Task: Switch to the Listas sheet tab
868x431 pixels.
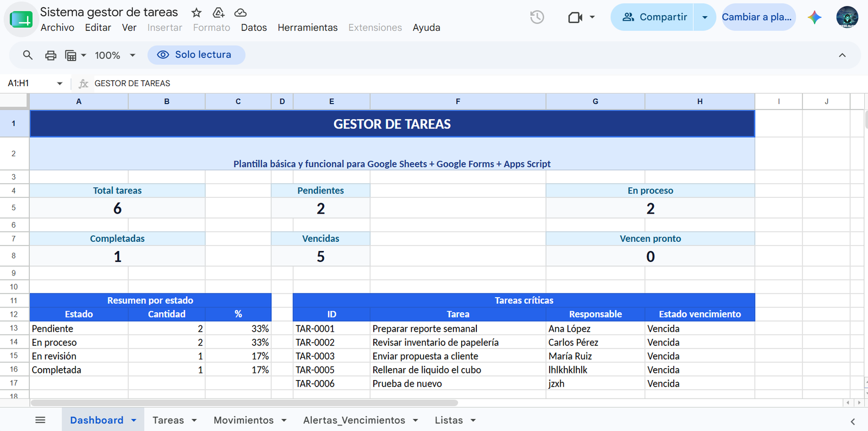Action: coord(449,420)
